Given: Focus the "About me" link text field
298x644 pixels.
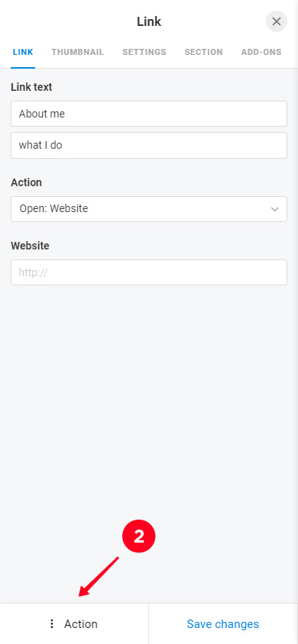Looking at the screenshot, I should (149, 114).
